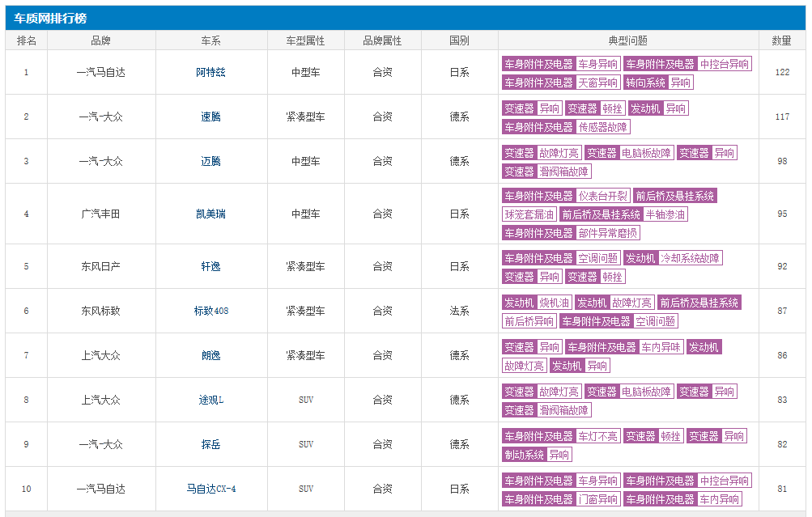Click the 前后桥异响 tag in 标致408 row
The height and width of the screenshot is (517, 812).
pos(529,321)
